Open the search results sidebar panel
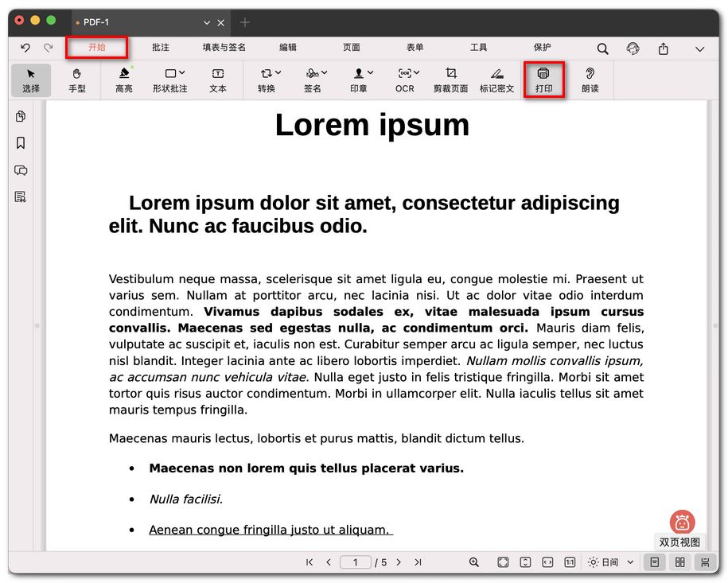The image size is (728, 583). pyautogui.click(x=21, y=196)
